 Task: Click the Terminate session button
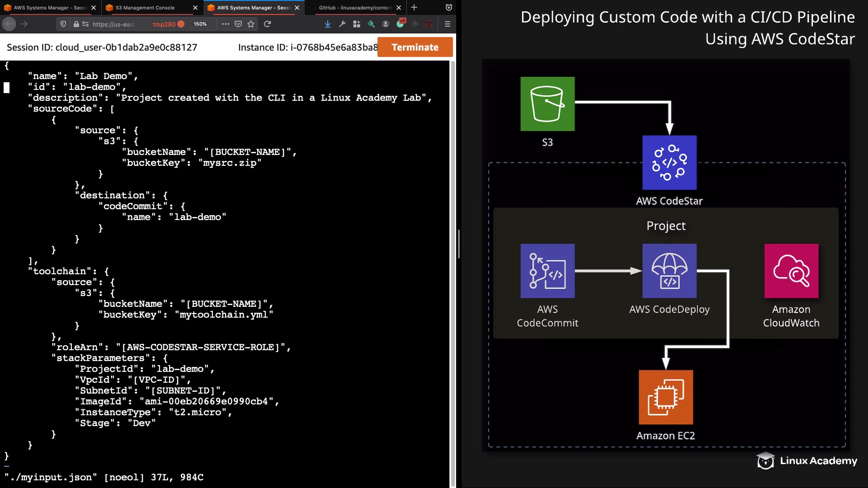[415, 47]
